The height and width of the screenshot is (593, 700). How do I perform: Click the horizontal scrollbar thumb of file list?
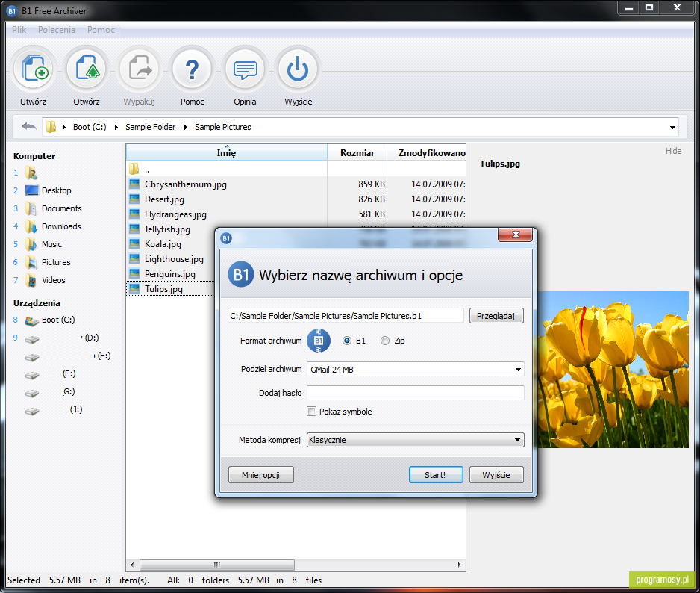tap(217, 565)
